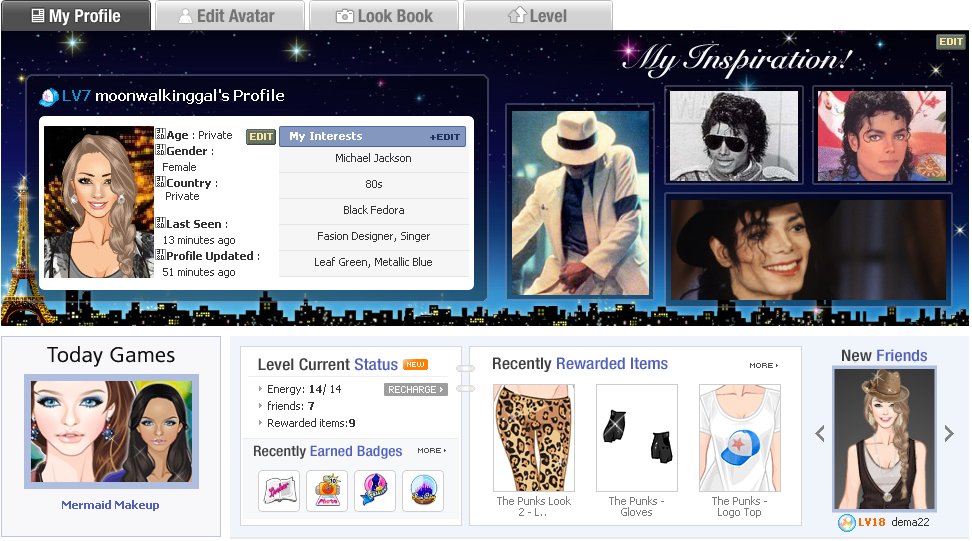
Task: Click the EDIT button beside Age
Action: point(261,136)
